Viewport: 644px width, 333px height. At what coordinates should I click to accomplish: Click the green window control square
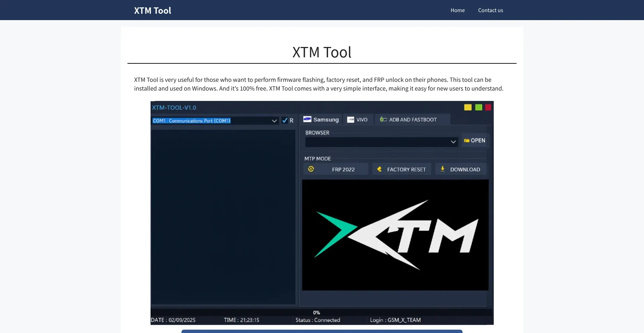tap(479, 107)
